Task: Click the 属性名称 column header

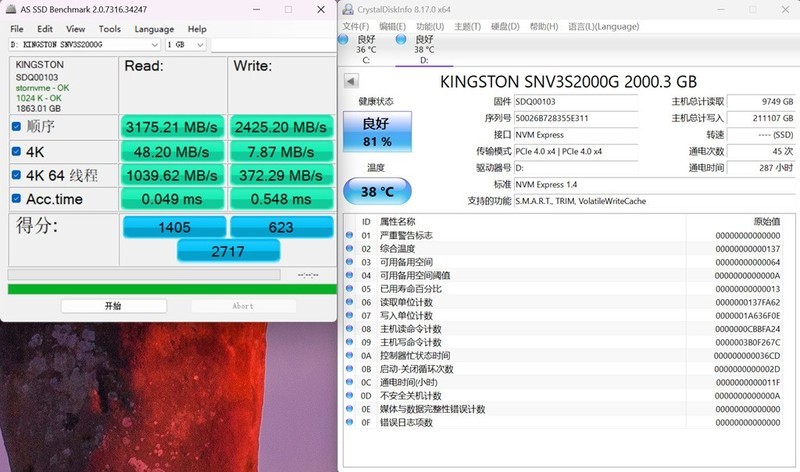Action: 397,221
